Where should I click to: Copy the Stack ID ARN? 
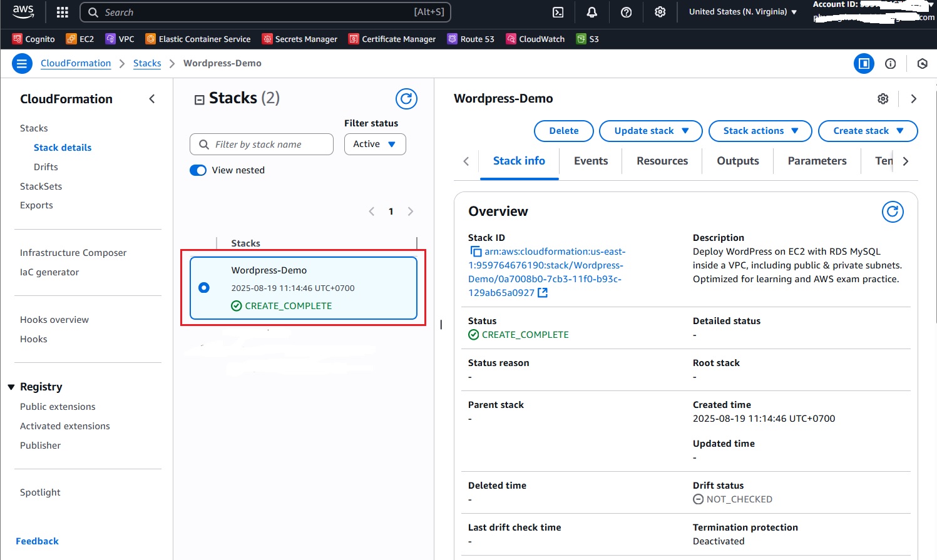click(x=476, y=252)
